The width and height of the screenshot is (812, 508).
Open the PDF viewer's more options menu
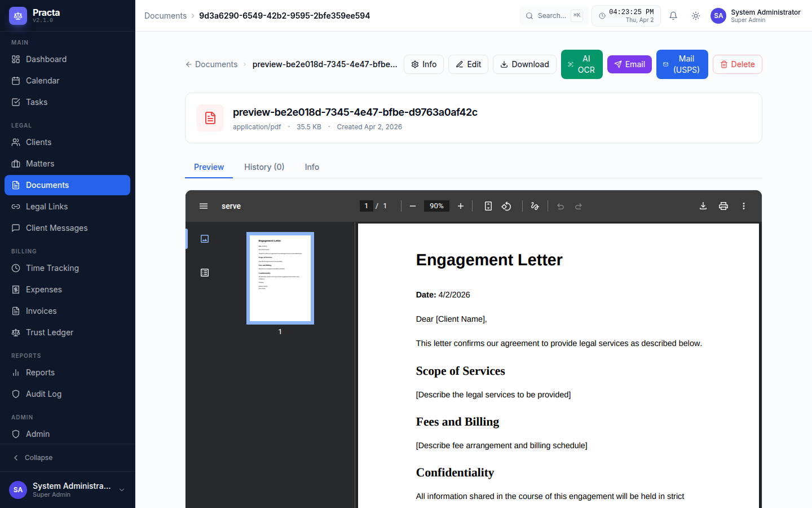(744, 206)
